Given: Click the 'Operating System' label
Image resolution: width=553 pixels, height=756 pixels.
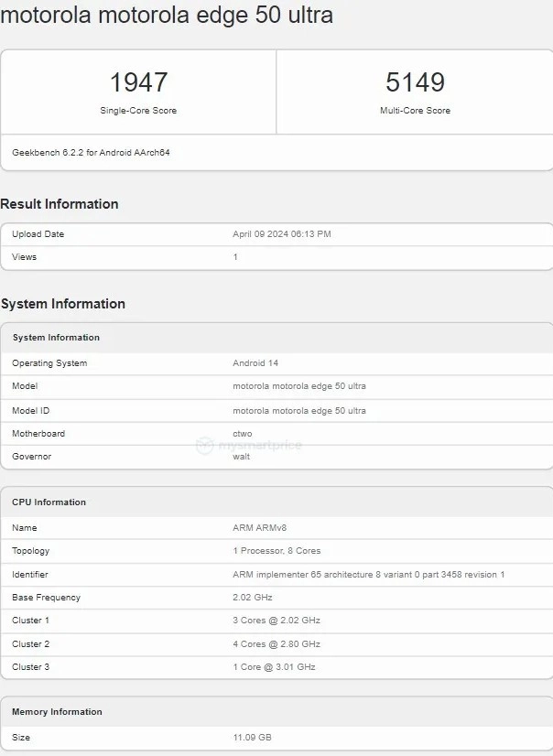Looking at the screenshot, I should pos(49,363).
